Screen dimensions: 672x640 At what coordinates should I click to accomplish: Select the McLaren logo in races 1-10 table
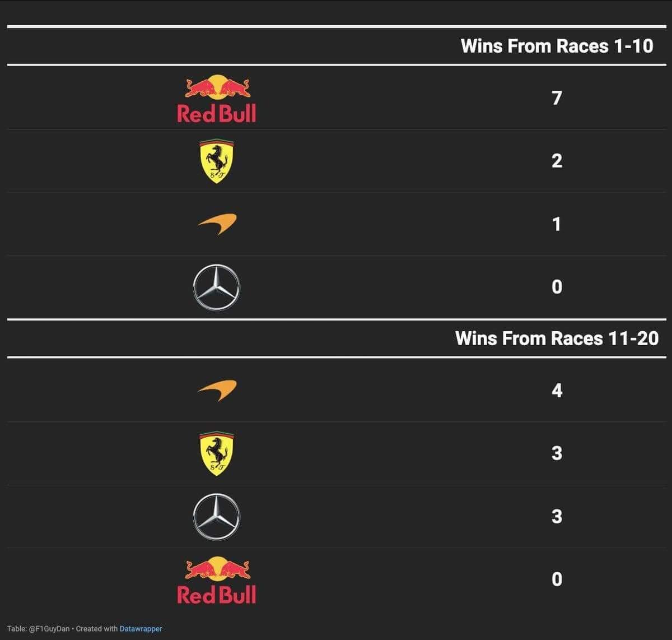point(217,224)
